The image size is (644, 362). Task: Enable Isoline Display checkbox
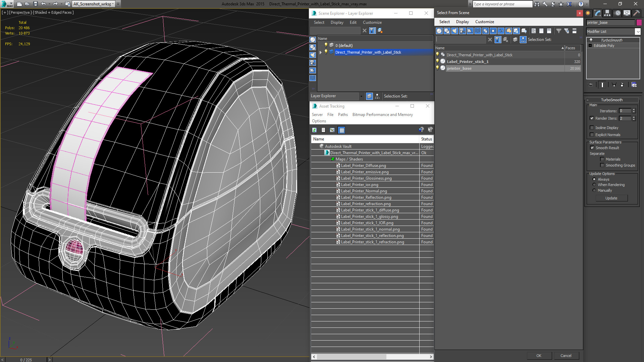(592, 128)
